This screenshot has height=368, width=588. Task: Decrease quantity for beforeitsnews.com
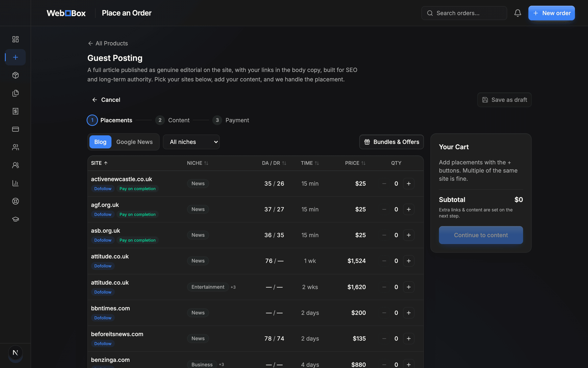click(x=384, y=339)
